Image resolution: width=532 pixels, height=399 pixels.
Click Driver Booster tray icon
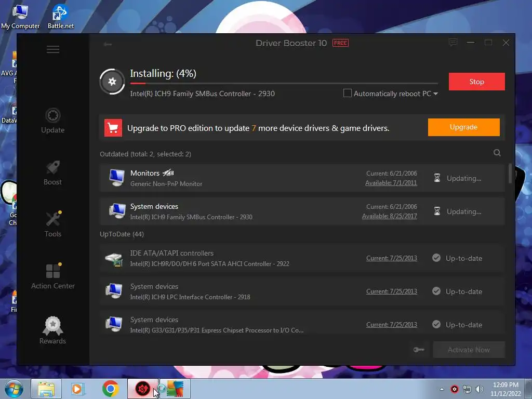coord(454,389)
